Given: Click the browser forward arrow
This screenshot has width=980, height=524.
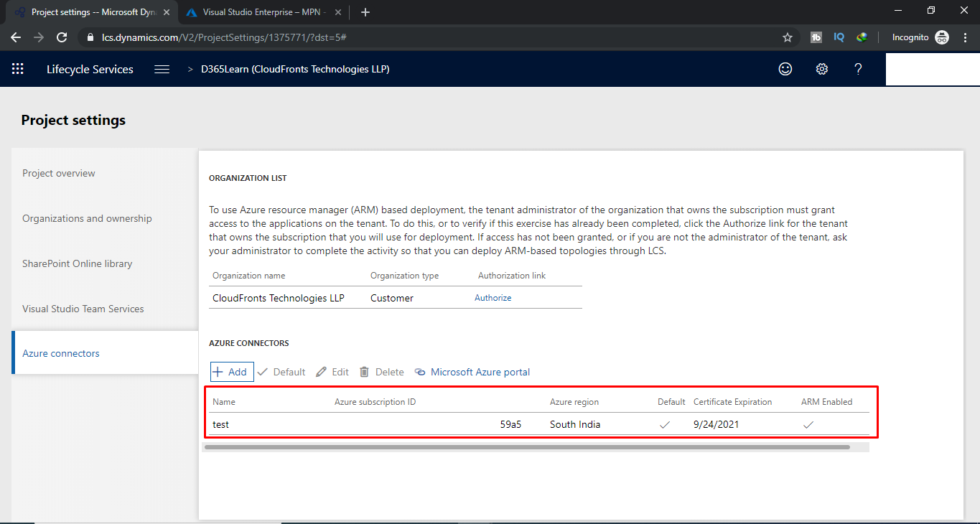Looking at the screenshot, I should 39,37.
